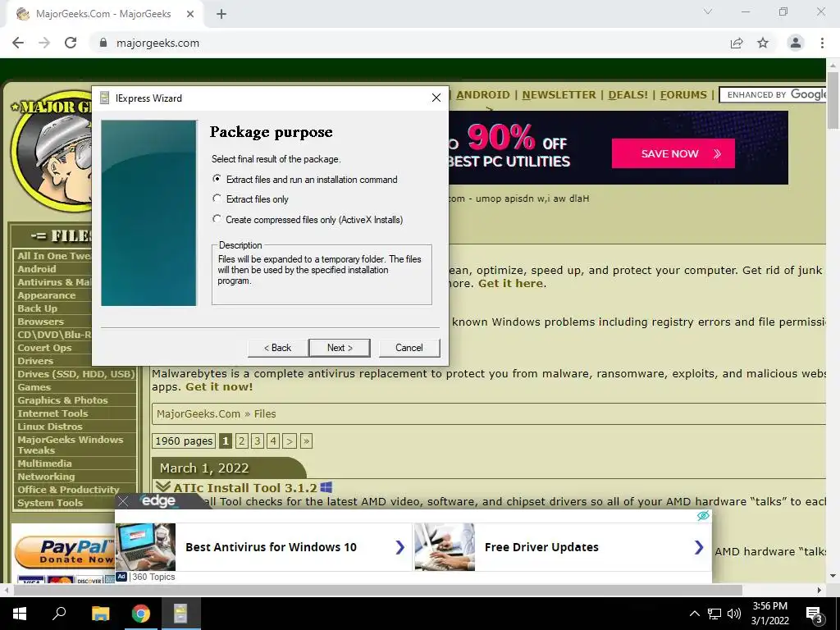Image resolution: width=840 pixels, height=630 pixels.
Task: Open Drives (SSD, HDD, USB) category
Action: pos(75,374)
